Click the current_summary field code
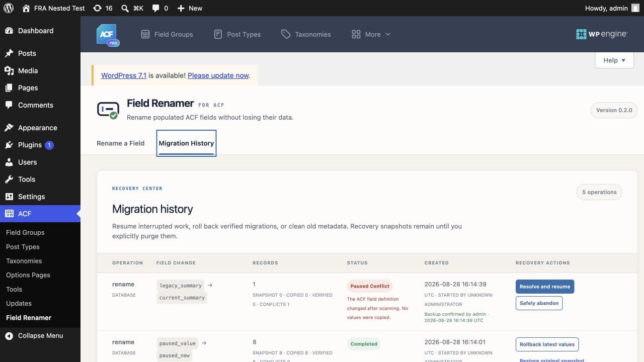 [x=182, y=298]
